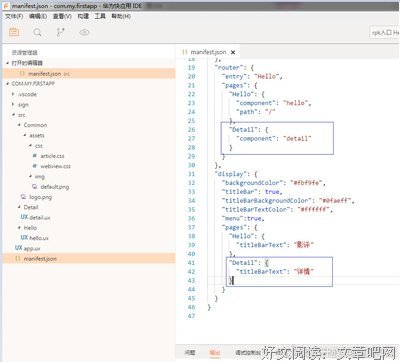Open article.css file
The height and width of the screenshot is (362, 400).
pyautogui.click(x=52, y=156)
